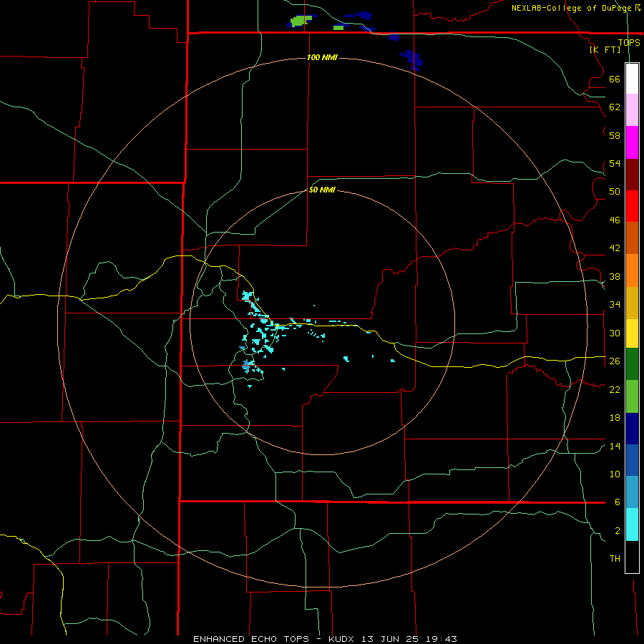The image size is (644, 644).
Task: Click the Enhanced Echo Tops KUDX caption
Action: [x=325, y=639]
